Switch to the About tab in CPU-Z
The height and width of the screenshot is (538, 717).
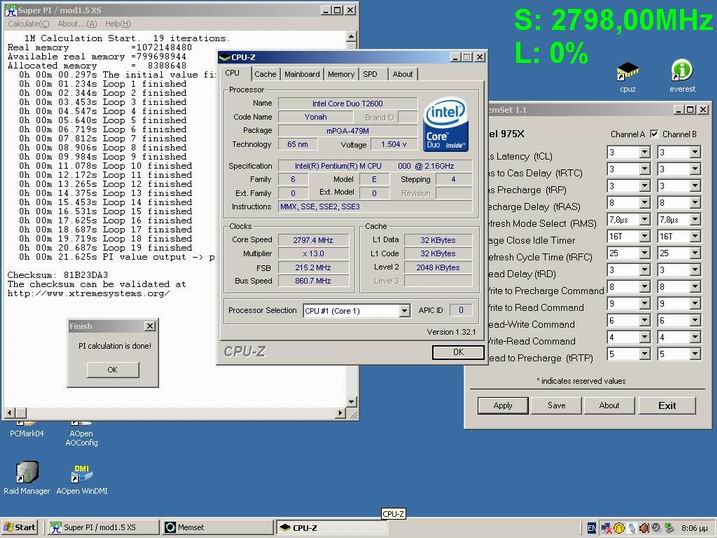[402, 74]
